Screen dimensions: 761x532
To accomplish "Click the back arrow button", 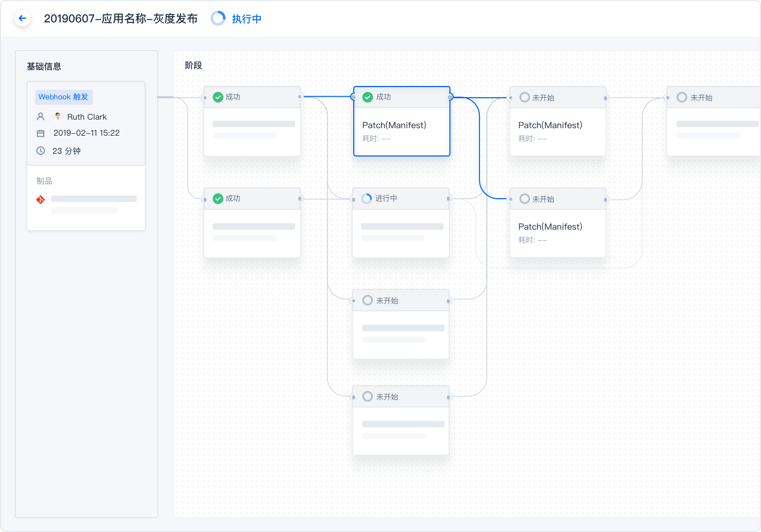I will point(22,19).
